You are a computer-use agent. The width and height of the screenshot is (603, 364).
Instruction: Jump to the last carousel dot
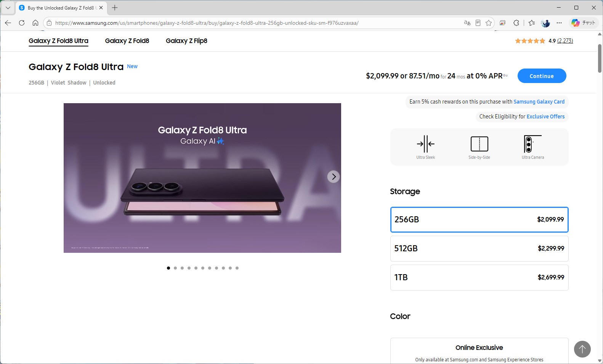(x=237, y=268)
